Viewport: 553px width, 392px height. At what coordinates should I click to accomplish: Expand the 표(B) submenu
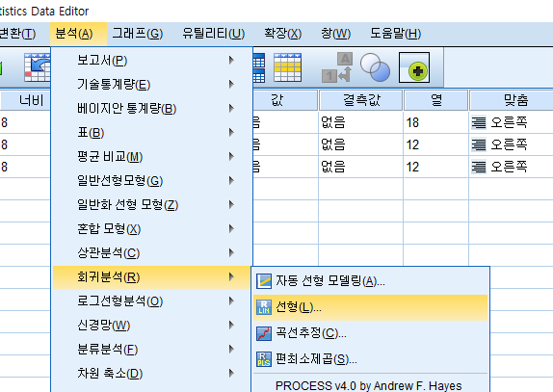151,133
